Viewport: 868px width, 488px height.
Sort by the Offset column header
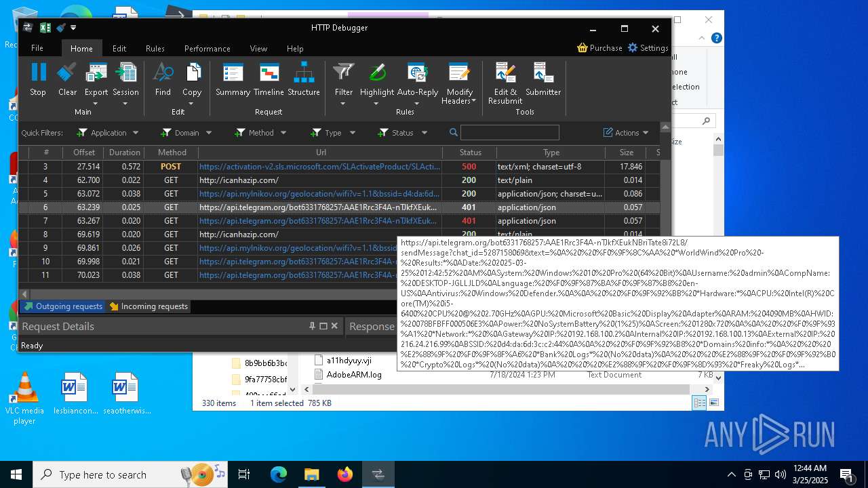click(x=85, y=152)
